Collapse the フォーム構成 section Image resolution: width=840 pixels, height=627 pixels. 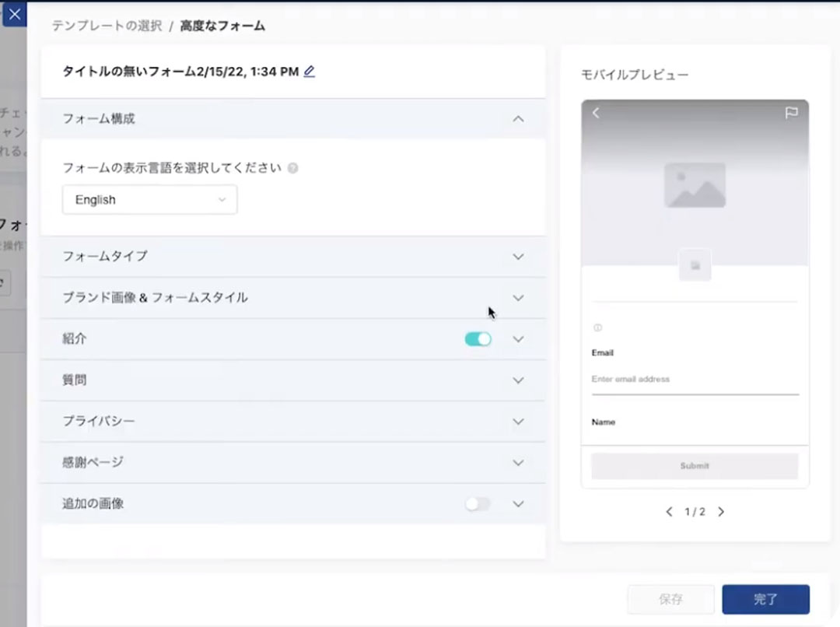pos(518,118)
